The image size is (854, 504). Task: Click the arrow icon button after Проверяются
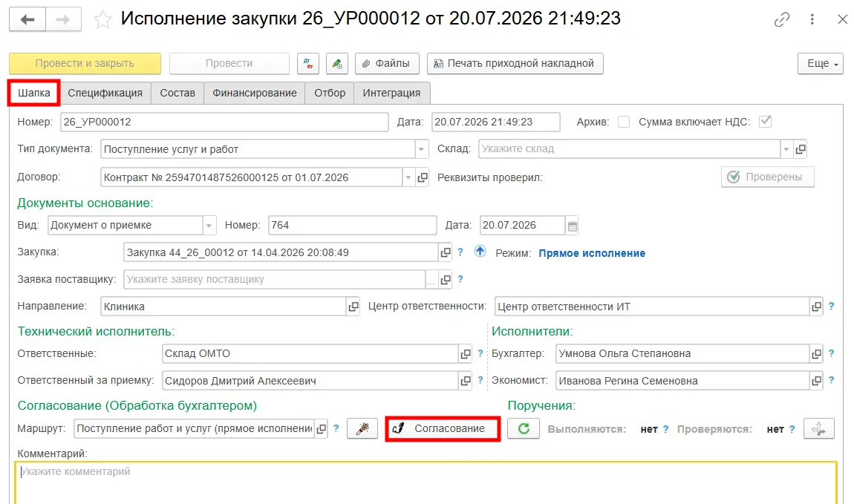818,429
